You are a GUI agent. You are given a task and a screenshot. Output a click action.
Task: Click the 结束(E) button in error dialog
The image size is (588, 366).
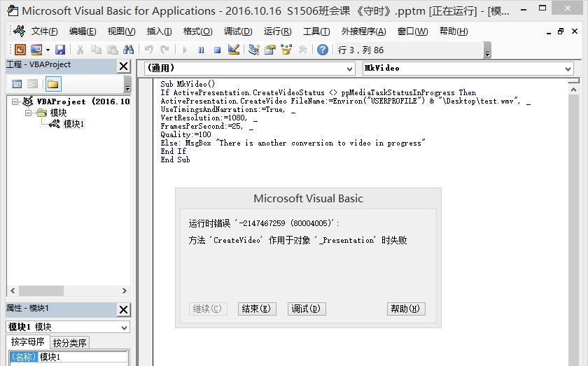click(x=257, y=309)
